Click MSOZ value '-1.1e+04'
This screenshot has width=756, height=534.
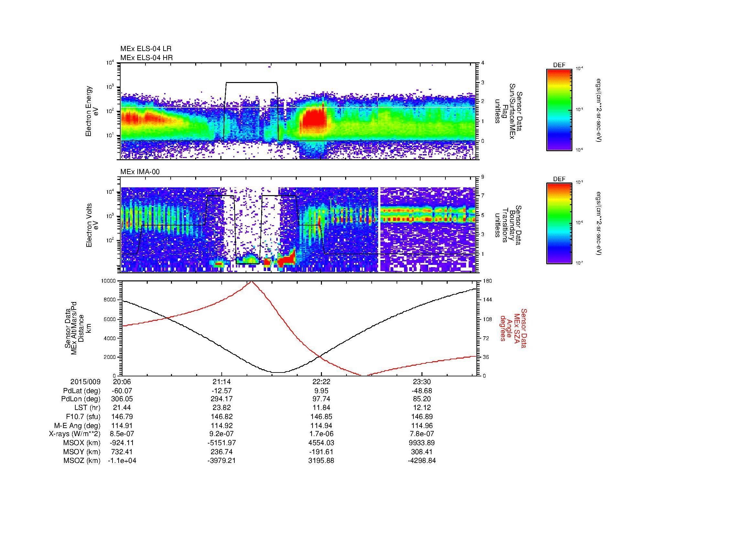coord(122,461)
